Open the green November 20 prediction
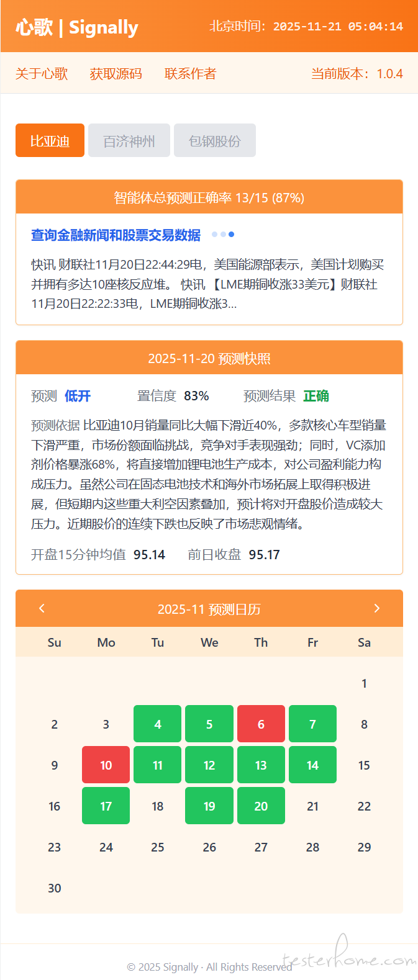Viewport: 418px width, 980px height. point(261,806)
